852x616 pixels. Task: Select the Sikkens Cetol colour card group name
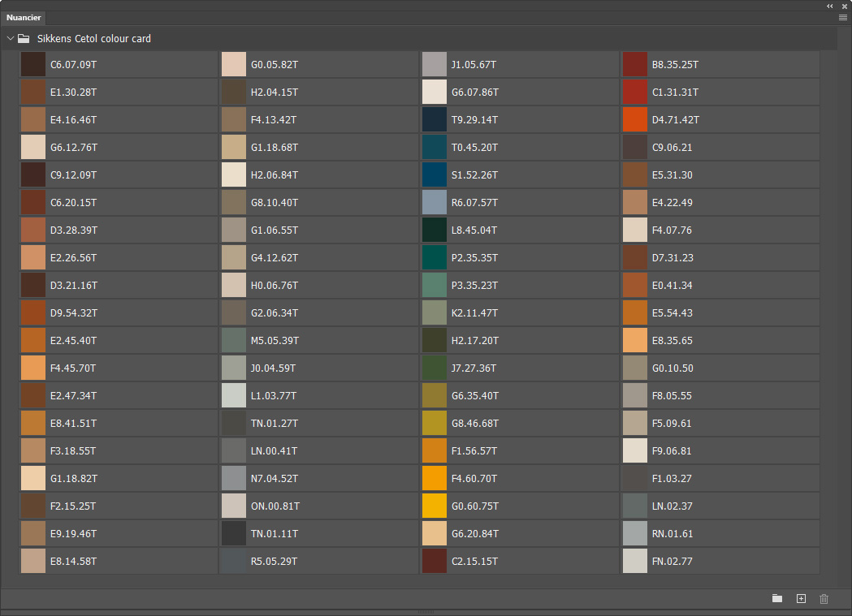94,38
